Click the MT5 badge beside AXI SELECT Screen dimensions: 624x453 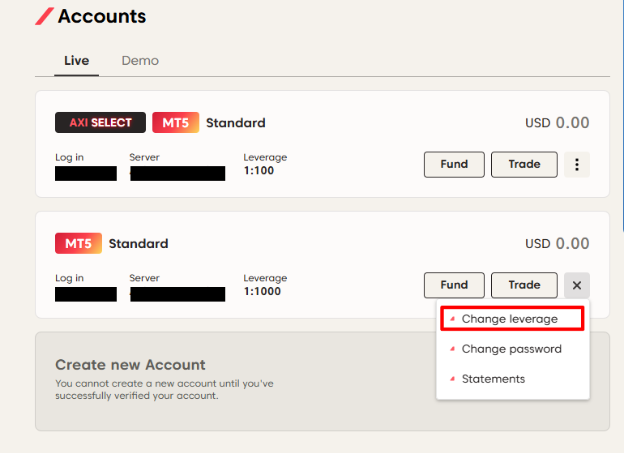pos(176,123)
